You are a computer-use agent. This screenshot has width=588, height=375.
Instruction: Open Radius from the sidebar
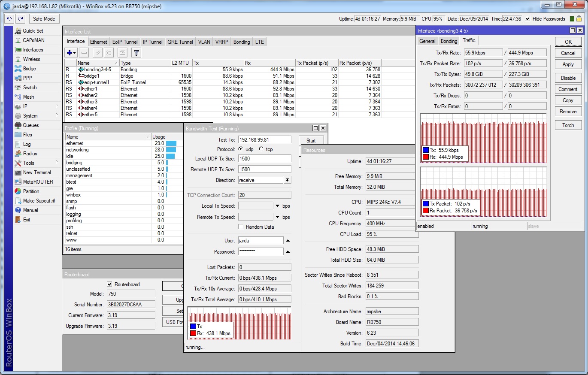30,154
